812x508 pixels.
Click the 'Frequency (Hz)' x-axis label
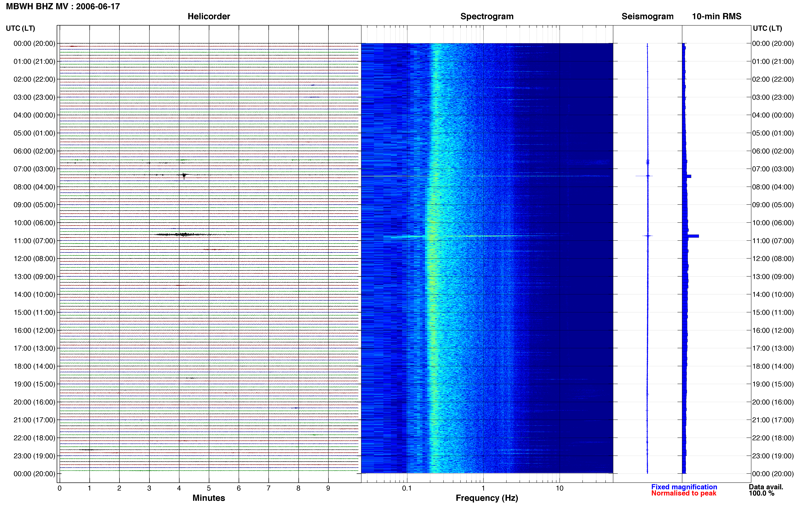(487, 498)
